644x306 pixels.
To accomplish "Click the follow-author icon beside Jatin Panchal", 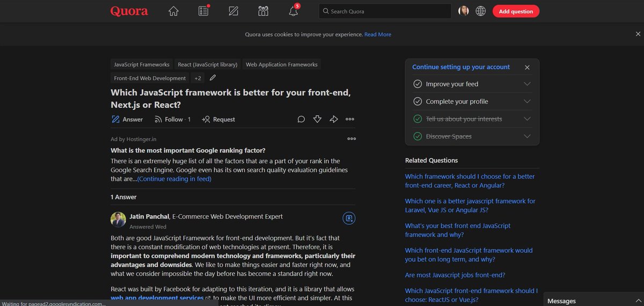I will tap(349, 218).
